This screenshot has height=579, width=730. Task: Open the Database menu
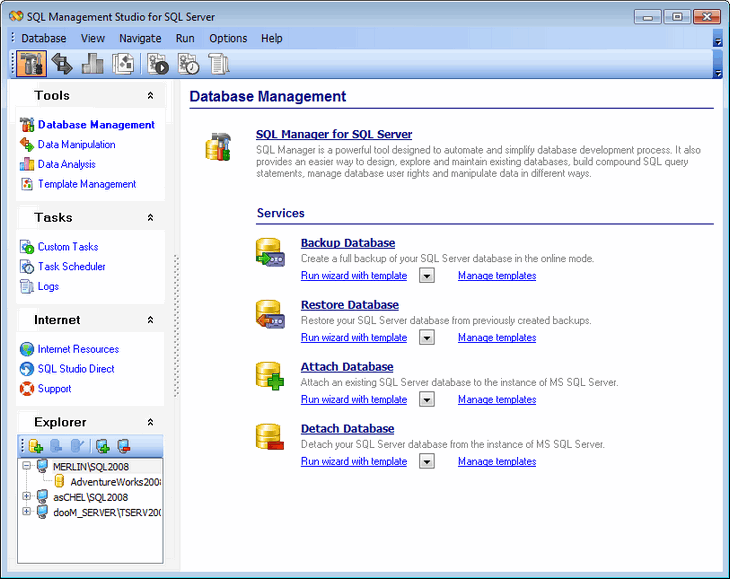[x=44, y=38]
